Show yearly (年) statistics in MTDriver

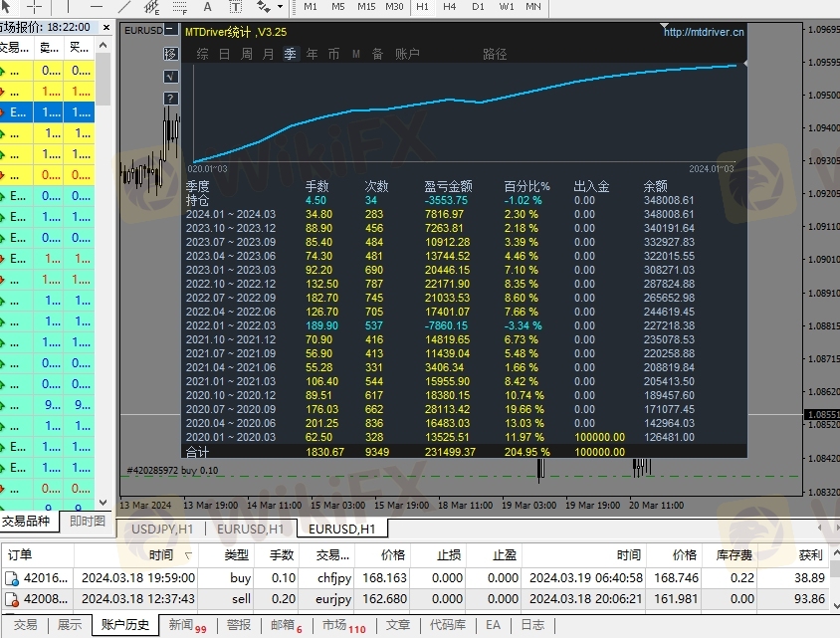point(313,54)
